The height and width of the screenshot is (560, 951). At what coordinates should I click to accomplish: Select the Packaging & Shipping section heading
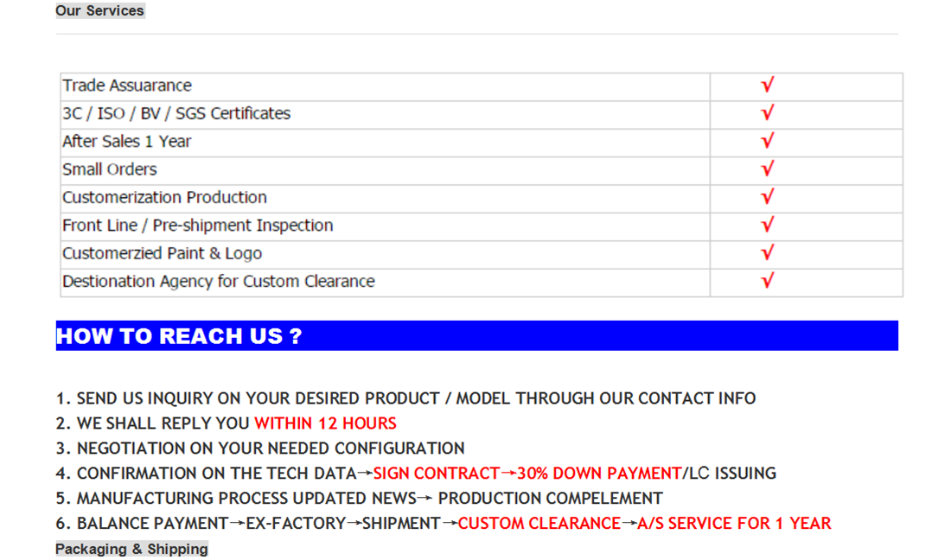[x=131, y=549]
